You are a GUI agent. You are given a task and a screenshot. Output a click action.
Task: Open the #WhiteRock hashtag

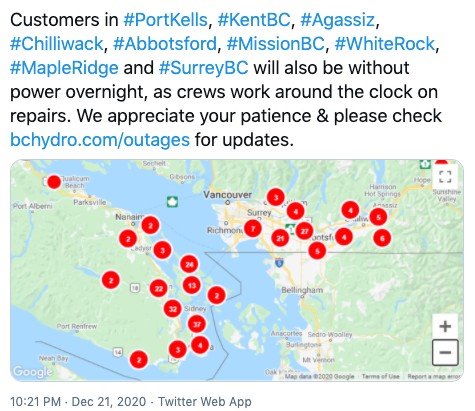tap(385, 44)
